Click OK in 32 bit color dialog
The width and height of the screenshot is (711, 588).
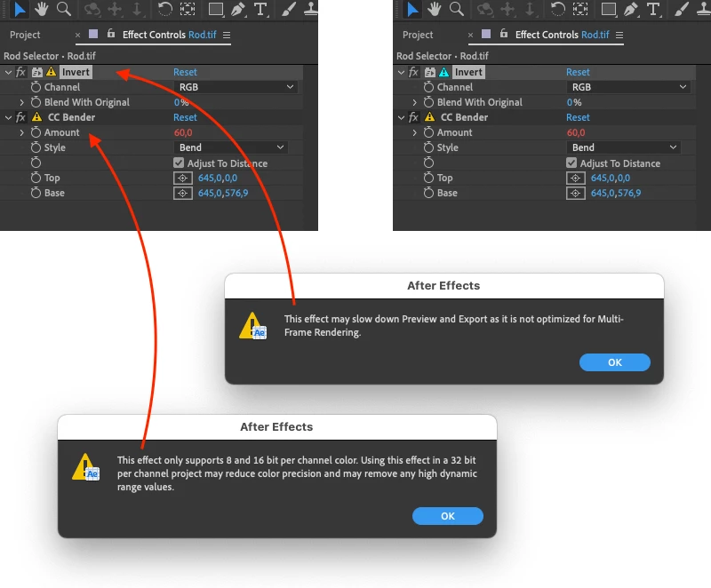[448, 515]
